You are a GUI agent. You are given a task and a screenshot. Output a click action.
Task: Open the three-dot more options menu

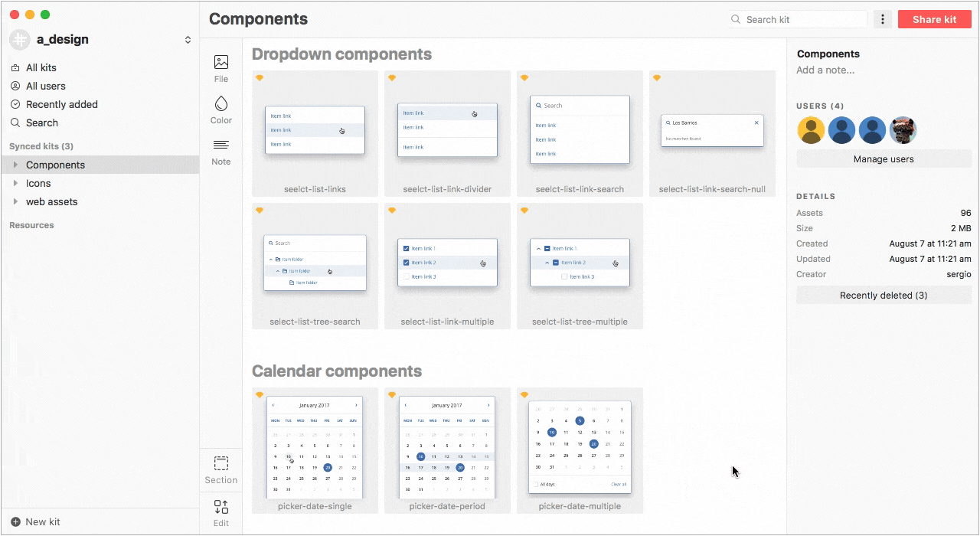tap(883, 19)
